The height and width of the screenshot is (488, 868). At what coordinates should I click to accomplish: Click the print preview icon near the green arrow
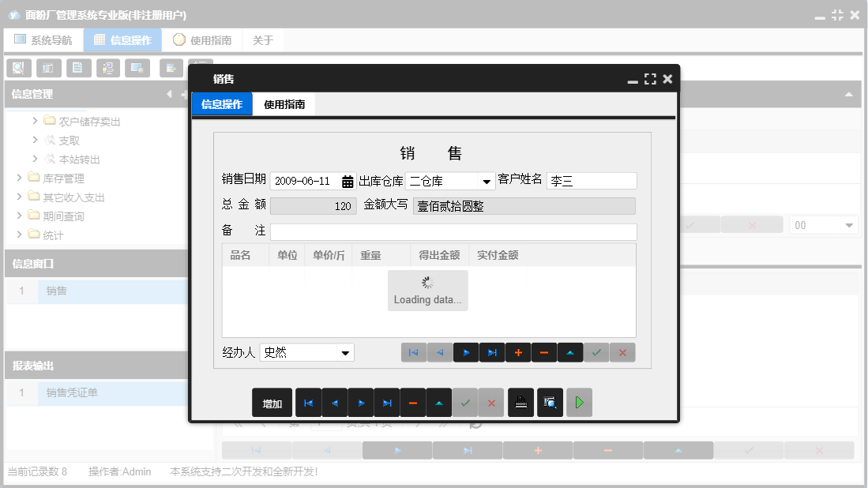coord(550,402)
